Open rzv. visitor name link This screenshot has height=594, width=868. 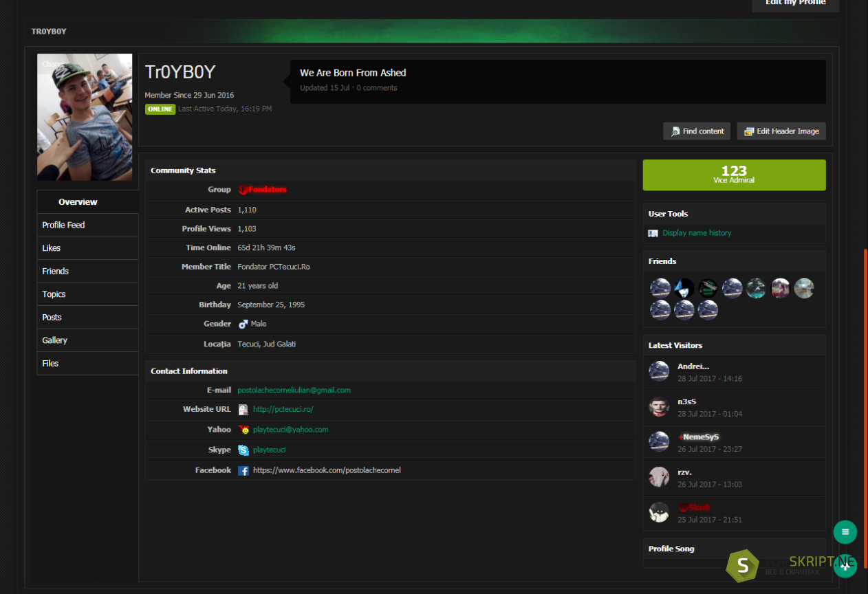coord(684,472)
